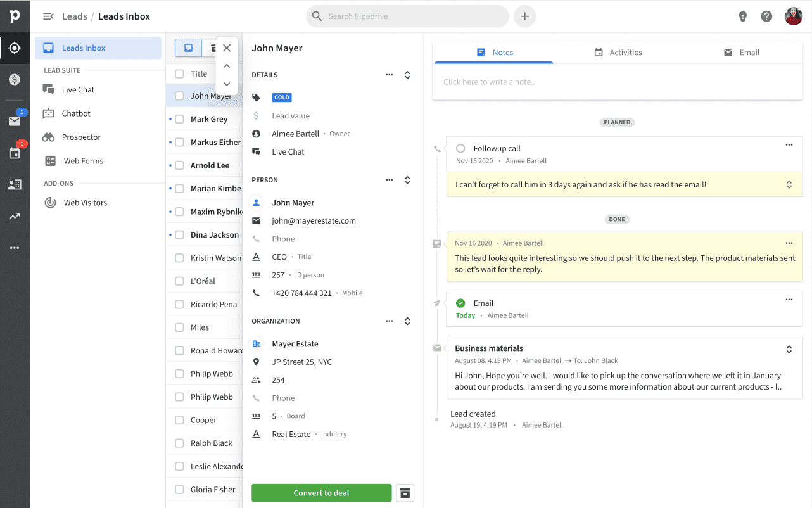Open the Activities calendar icon in sidebar

point(15,153)
